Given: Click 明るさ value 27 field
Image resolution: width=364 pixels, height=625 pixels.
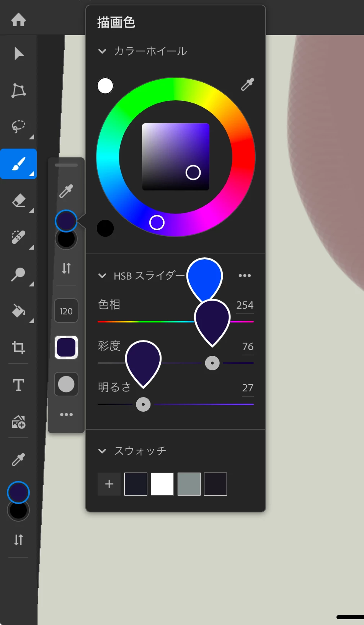Looking at the screenshot, I should tap(248, 388).
